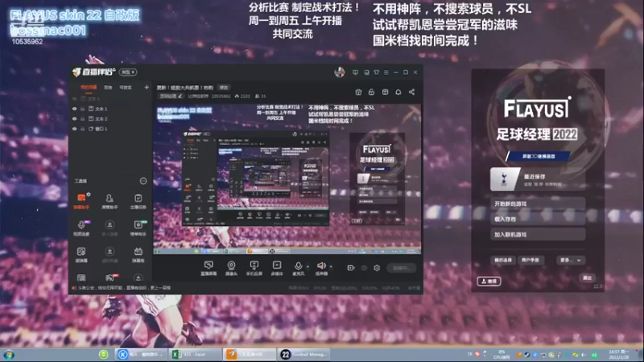Click the message icon in the title bar

pos(355,72)
